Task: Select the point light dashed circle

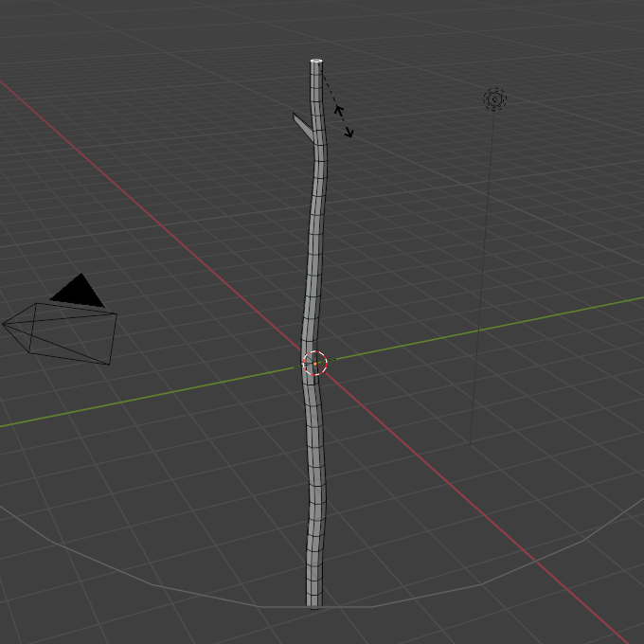Action: [495, 99]
